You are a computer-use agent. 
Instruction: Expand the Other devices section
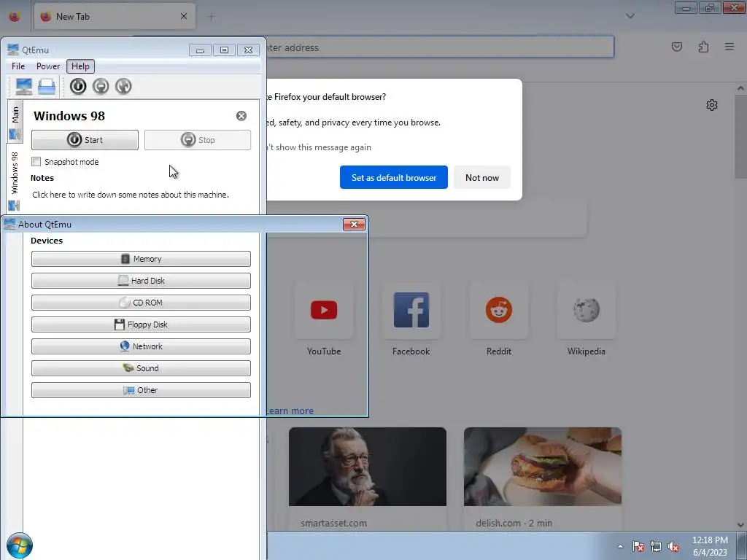(x=141, y=391)
